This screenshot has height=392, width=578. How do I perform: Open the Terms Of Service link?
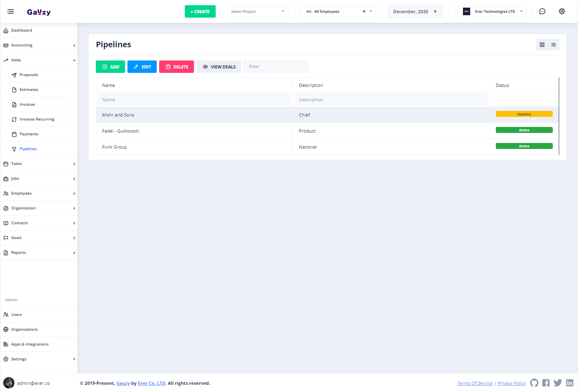[x=475, y=383]
